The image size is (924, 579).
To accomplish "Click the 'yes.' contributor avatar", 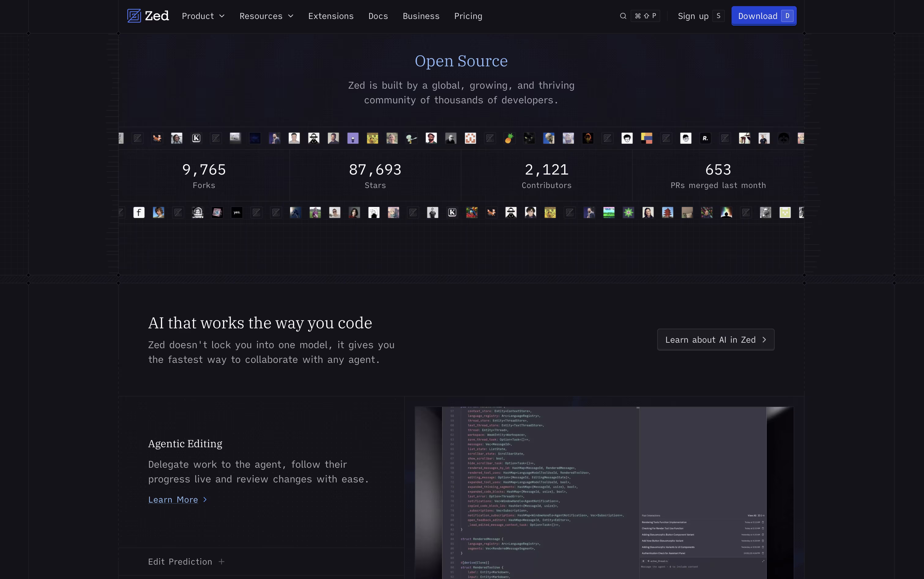I will (x=237, y=212).
